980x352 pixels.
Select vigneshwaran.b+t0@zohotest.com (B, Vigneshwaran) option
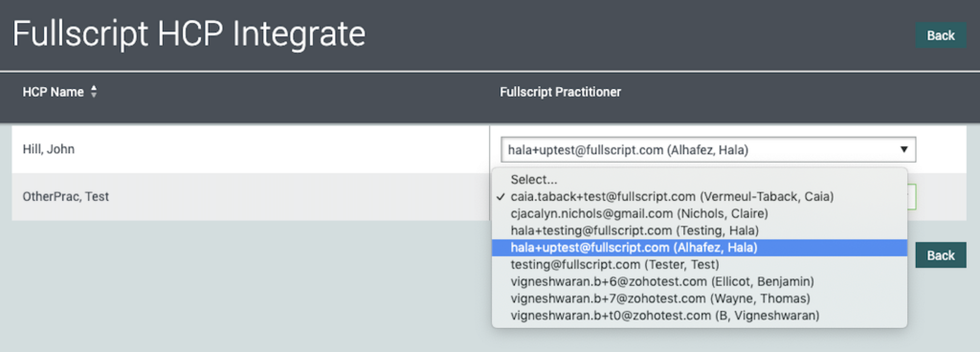700,316
